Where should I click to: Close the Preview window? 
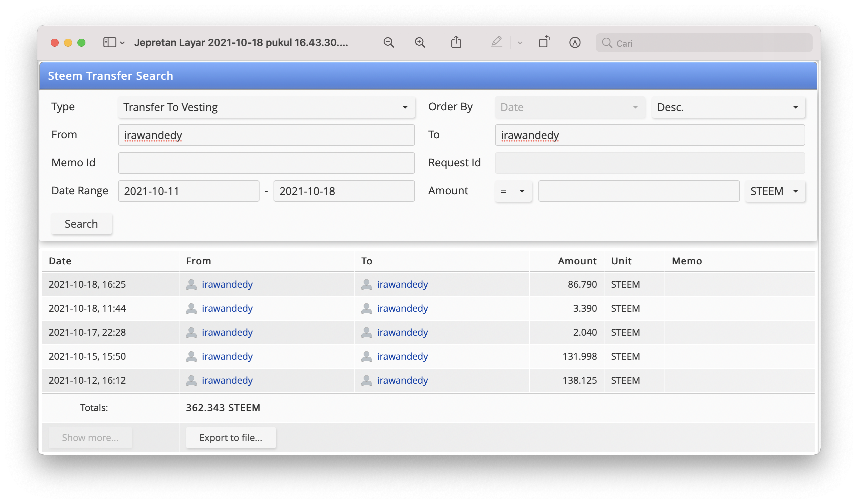tap(55, 43)
